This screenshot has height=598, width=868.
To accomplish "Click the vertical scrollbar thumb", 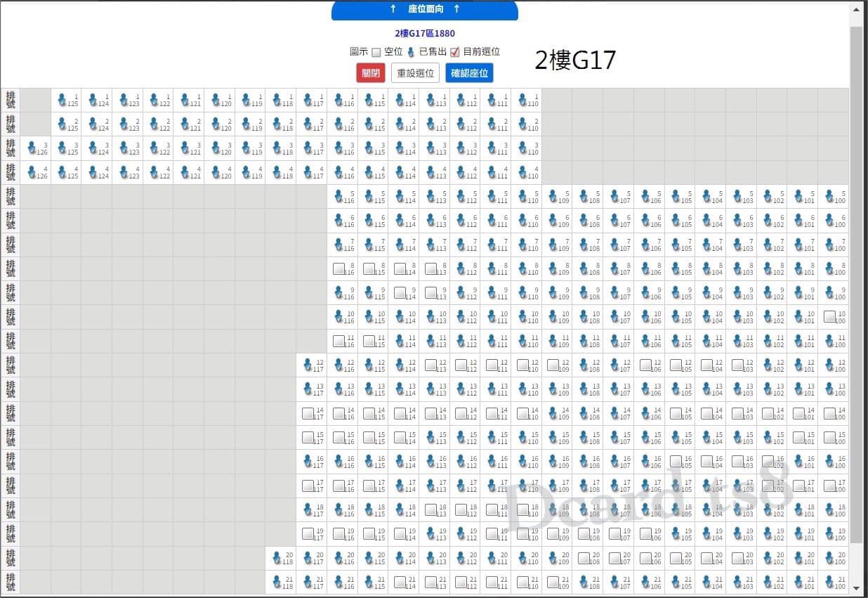I will [855, 285].
